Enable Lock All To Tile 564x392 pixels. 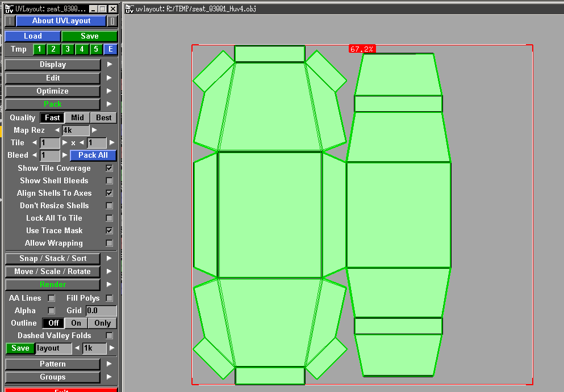tap(110, 218)
